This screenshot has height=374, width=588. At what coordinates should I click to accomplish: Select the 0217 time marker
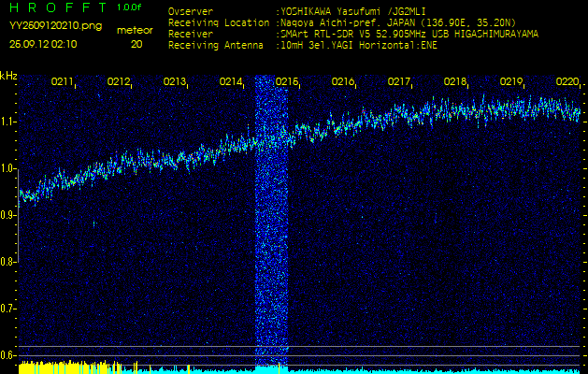tap(399, 82)
